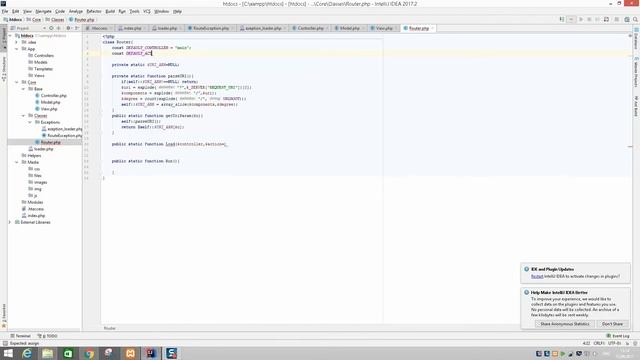Viewport: 640px width, 360px height.
Task: Switch to Controller.php editor tab
Action: point(309,28)
